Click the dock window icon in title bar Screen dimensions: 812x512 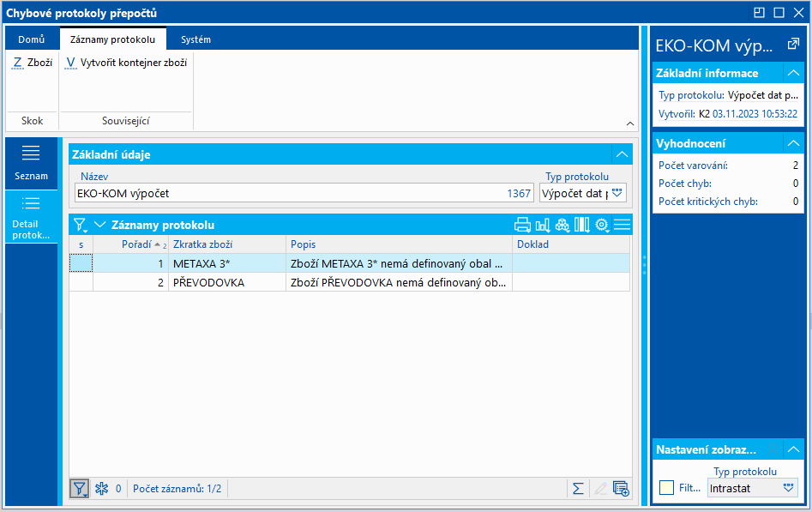click(x=759, y=13)
